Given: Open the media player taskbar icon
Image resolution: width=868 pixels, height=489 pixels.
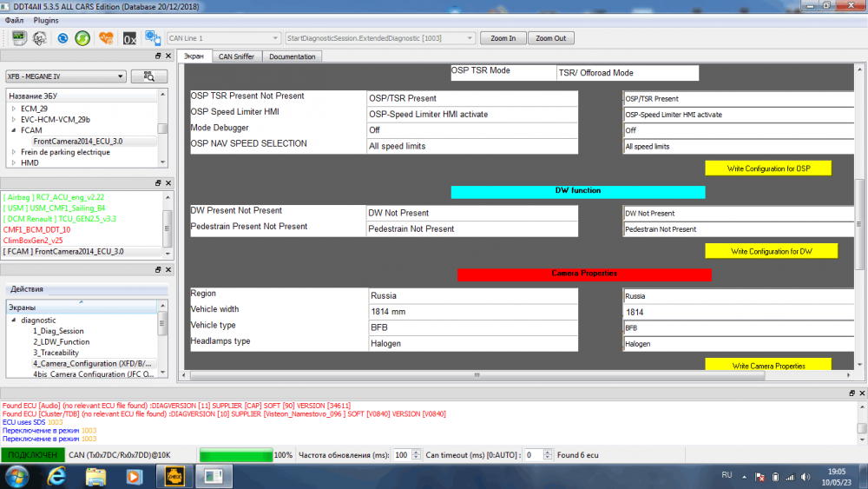Looking at the screenshot, I should tap(134, 476).
